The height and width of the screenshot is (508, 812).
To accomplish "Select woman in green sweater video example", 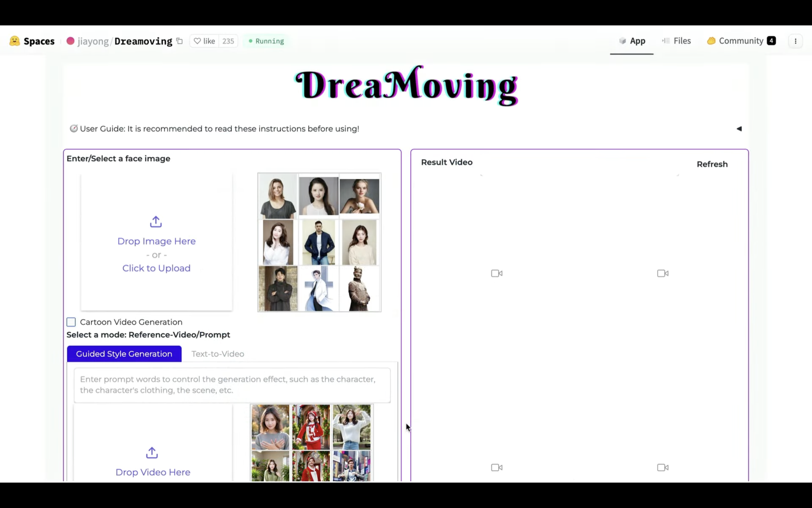I will tap(270, 466).
